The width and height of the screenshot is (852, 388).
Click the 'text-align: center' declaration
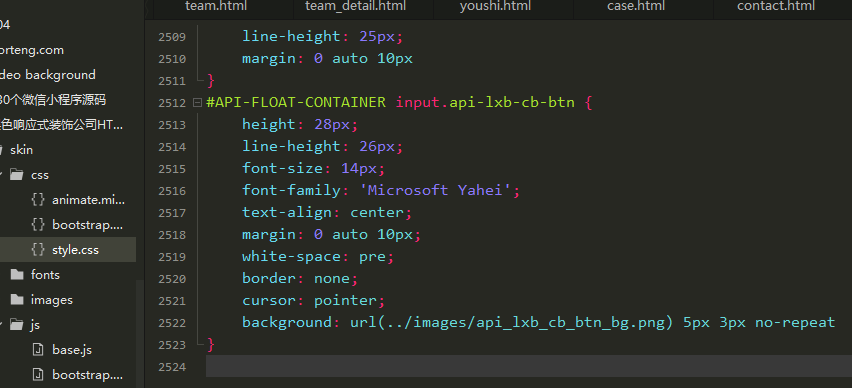pyautogui.click(x=328, y=212)
